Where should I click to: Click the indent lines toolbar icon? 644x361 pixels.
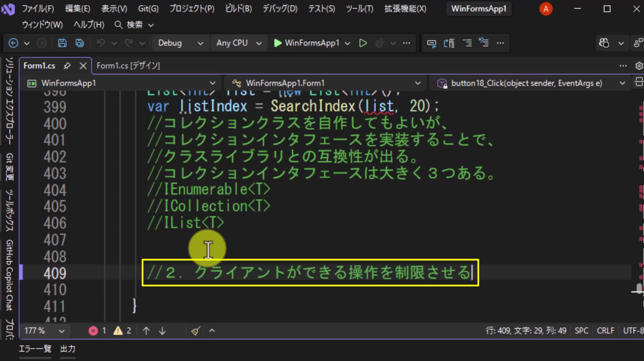pyautogui.click(x=467, y=43)
